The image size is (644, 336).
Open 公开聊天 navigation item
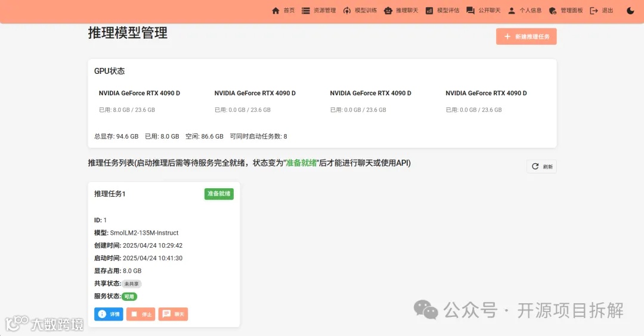click(x=490, y=11)
